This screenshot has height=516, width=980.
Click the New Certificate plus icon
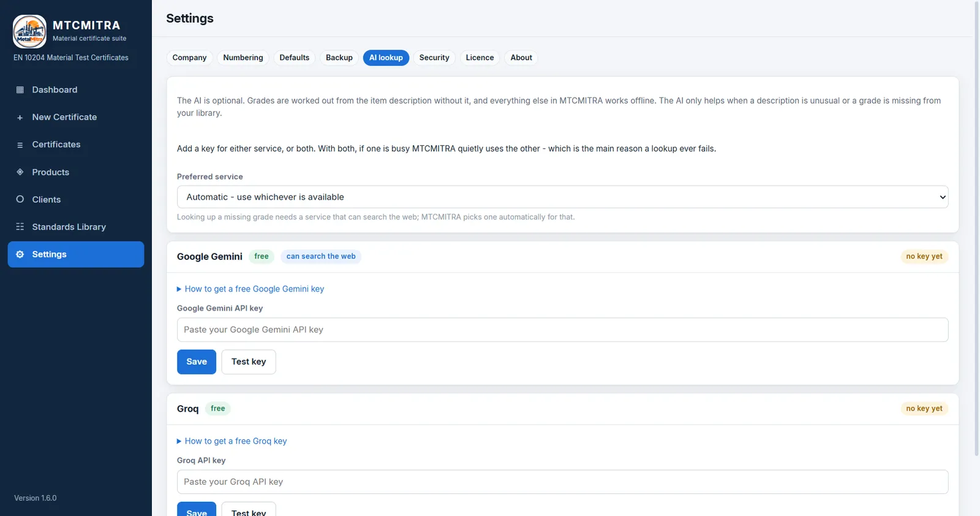pyautogui.click(x=20, y=118)
